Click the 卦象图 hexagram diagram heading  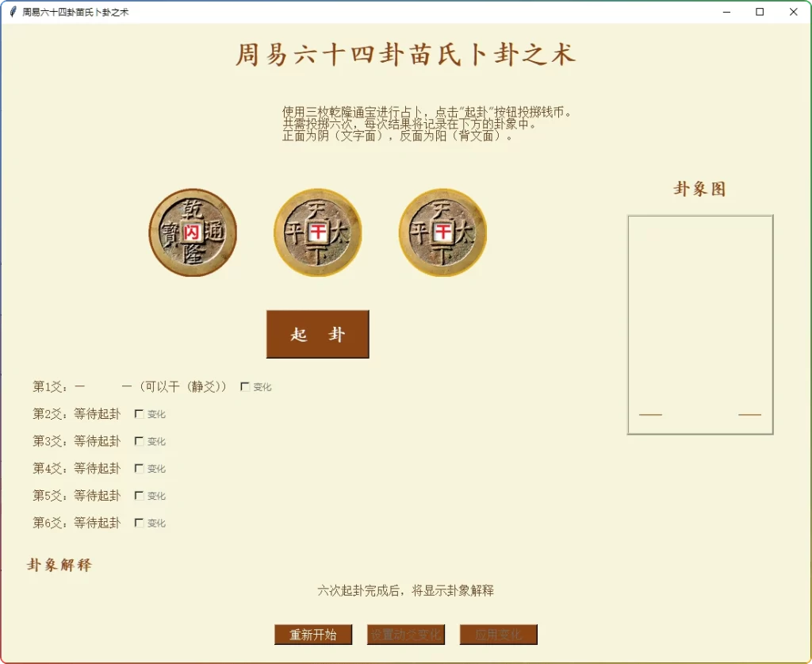coord(699,189)
